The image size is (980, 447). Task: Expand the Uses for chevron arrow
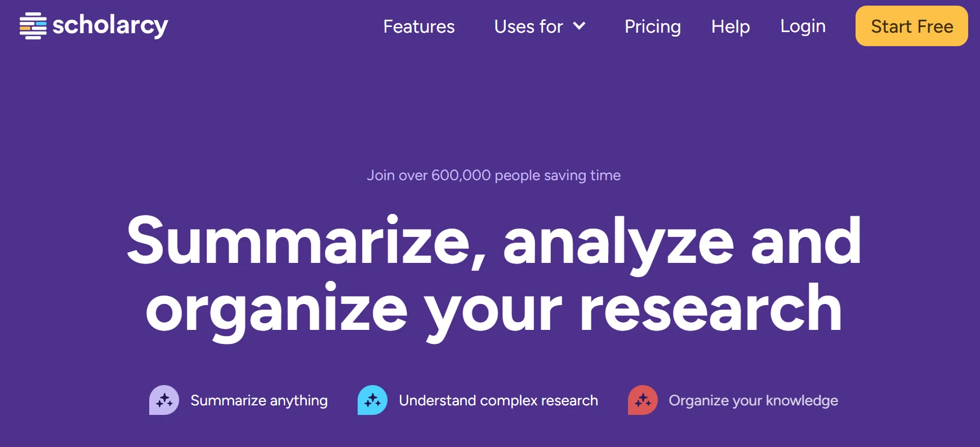tap(580, 26)
